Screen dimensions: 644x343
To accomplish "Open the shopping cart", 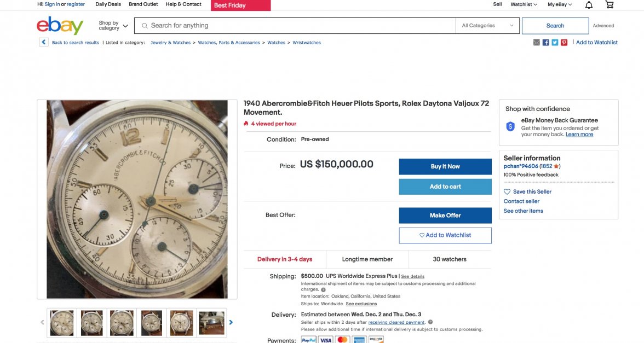I will [610, 5].
